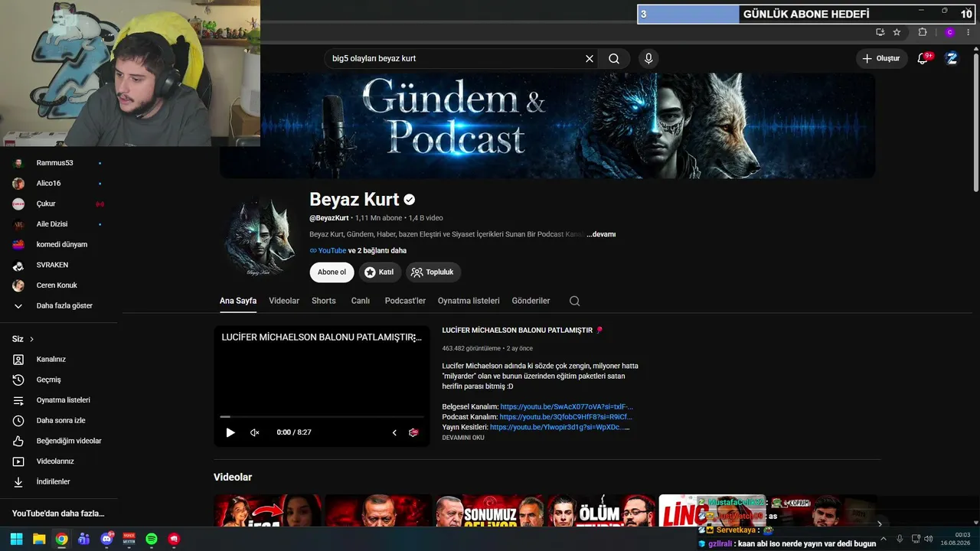Open File Explorer from the taskbar
Image resolution: width=980 pixels, height=551 pixels.
(x=39, y=539)
